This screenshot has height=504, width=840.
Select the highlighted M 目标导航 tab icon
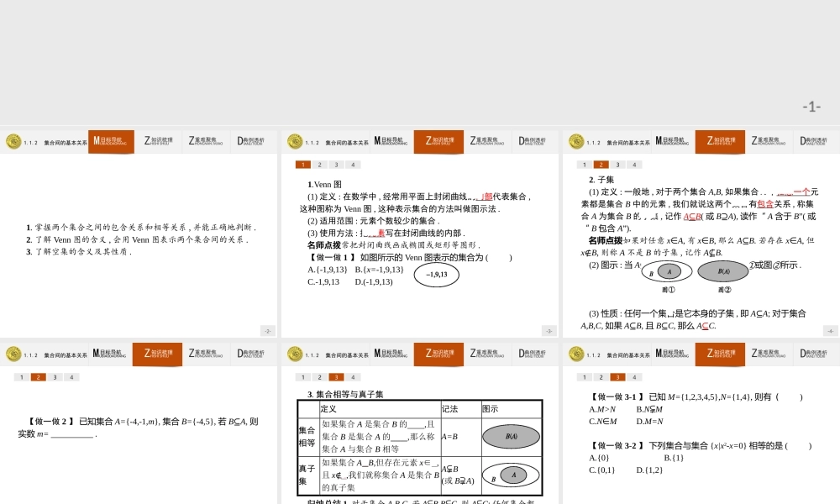coord(111,141)
